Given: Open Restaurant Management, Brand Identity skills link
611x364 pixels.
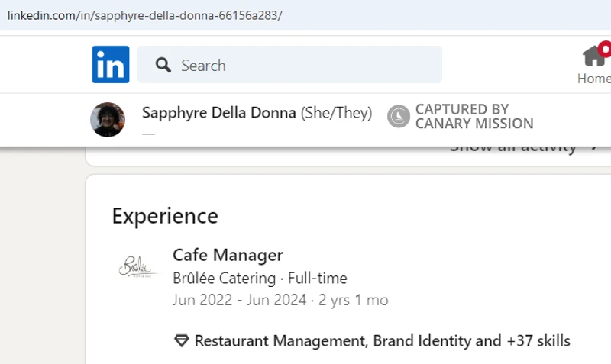Looking at the screenshot, I should pyautogui.click(x=383, y=340).
